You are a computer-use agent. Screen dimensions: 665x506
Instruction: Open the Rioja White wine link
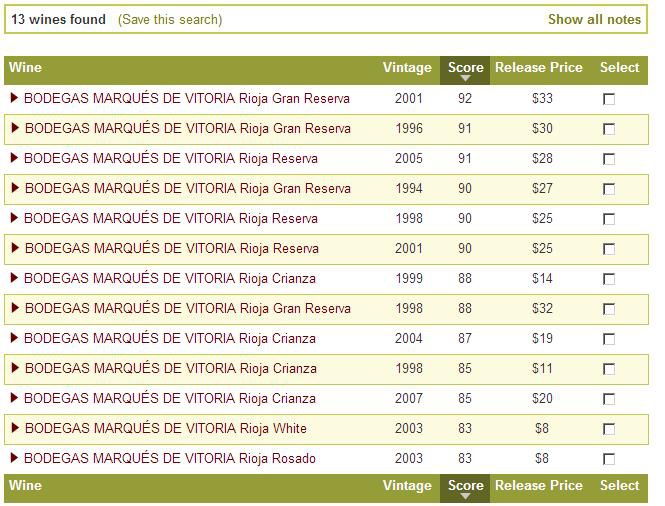pyautogui.click(x=165, y=428)
